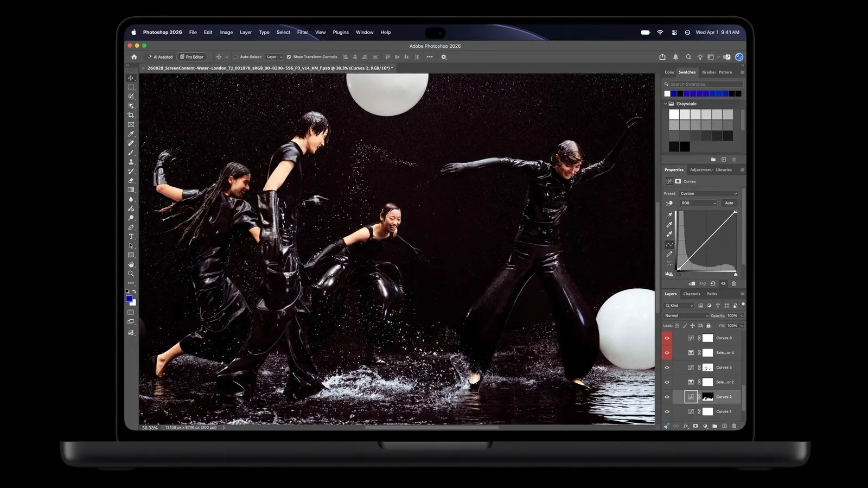
Task: Select the Eraser tool
Action: click(131, 180)
